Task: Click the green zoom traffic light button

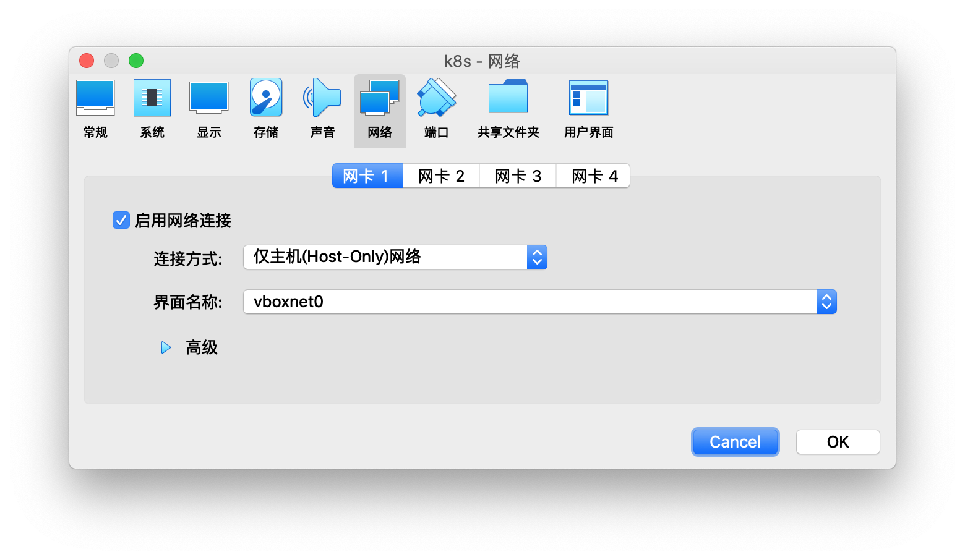Action: pyautogui.click(x=136, y=61)
